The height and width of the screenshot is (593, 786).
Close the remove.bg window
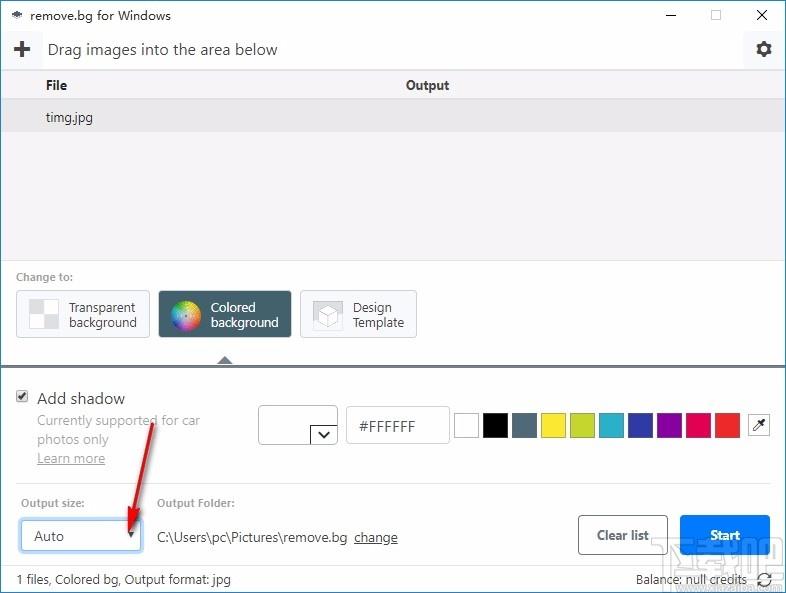pos(761,16)
